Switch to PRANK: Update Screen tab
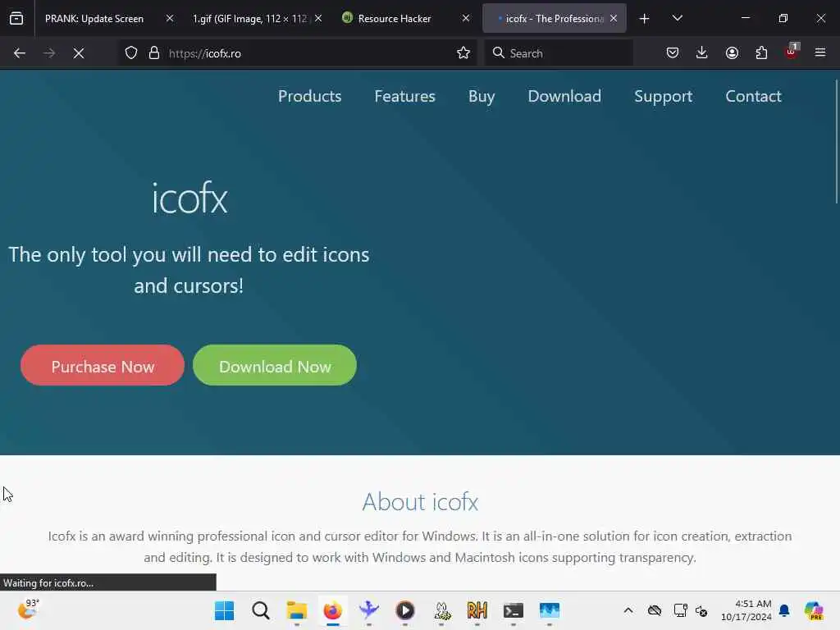This screenshot has width=840, height=630. pos(94,19)
